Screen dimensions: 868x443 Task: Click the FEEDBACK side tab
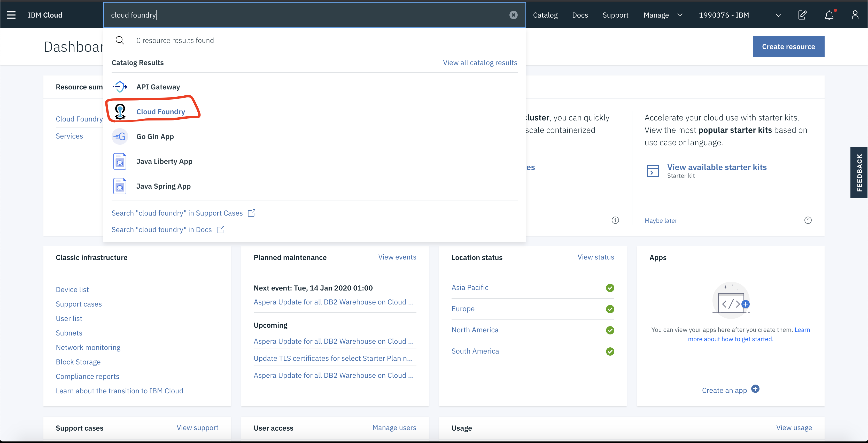859,172
